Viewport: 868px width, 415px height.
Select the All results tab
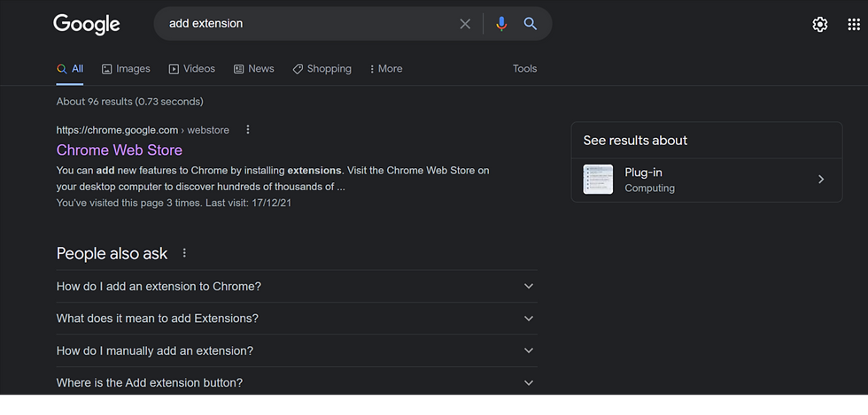pyautogui.click(x=70, y=69)
